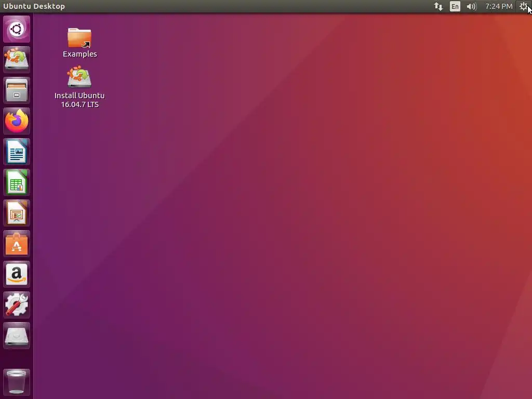Open the Amazon launcher icon
The image size is (532, 399).
click(x=17, y=274)
